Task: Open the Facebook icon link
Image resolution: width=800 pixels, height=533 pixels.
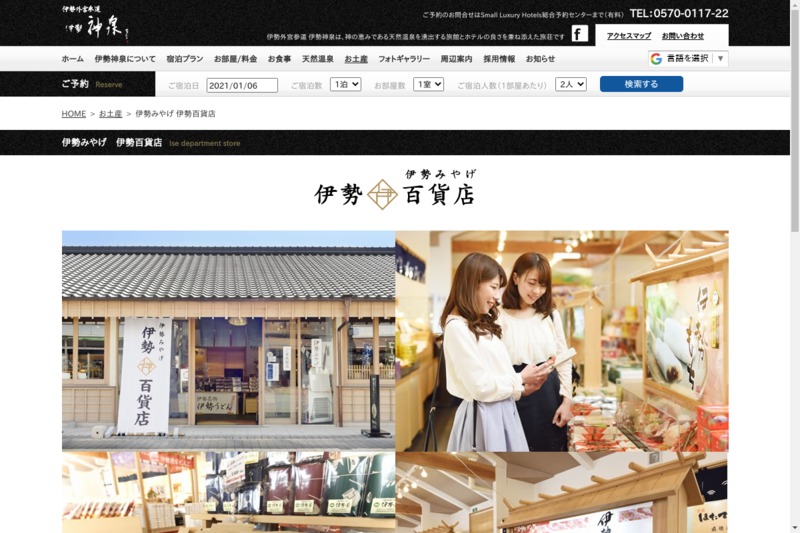Action: click(579, 35)
